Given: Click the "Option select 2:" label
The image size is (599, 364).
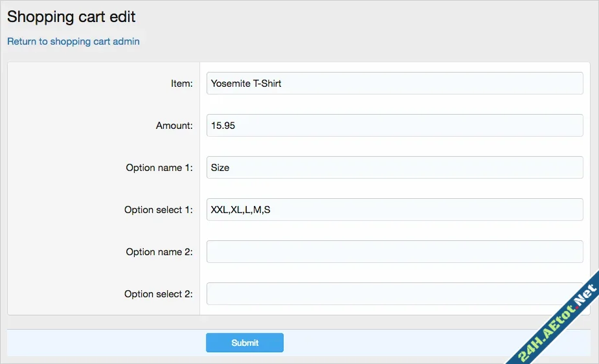Looking at the screenshot, I should [159, 294].
